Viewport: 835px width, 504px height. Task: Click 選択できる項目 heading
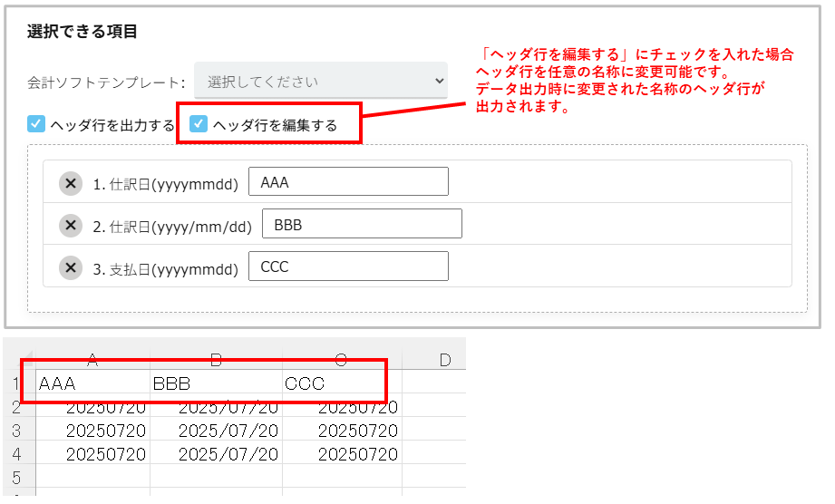point(82,32)
